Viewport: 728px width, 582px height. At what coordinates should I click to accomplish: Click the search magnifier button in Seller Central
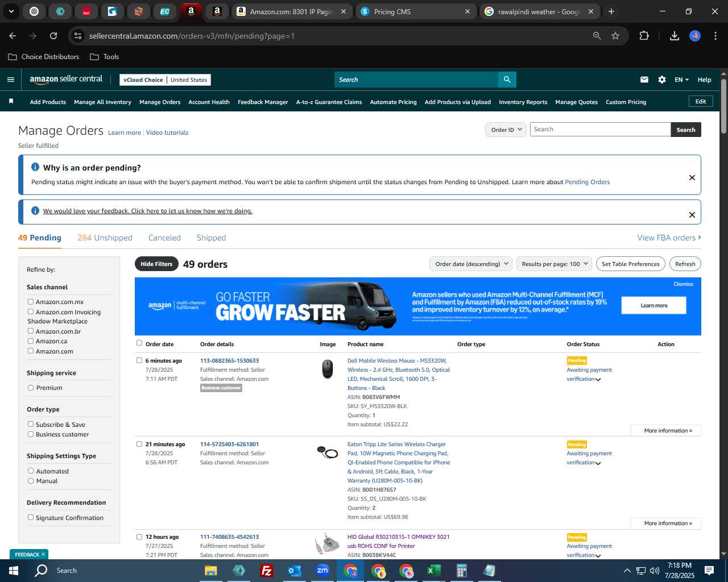point(507,80)
